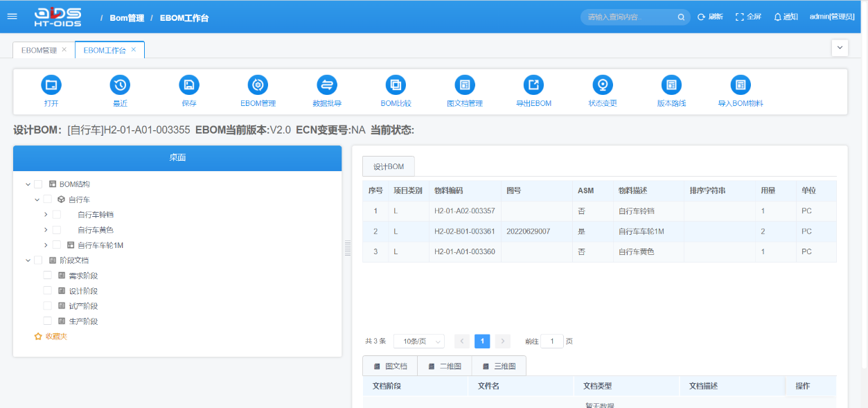
Task: Check the 需求阶段 checkbox
Action: [x=47, y=276]
